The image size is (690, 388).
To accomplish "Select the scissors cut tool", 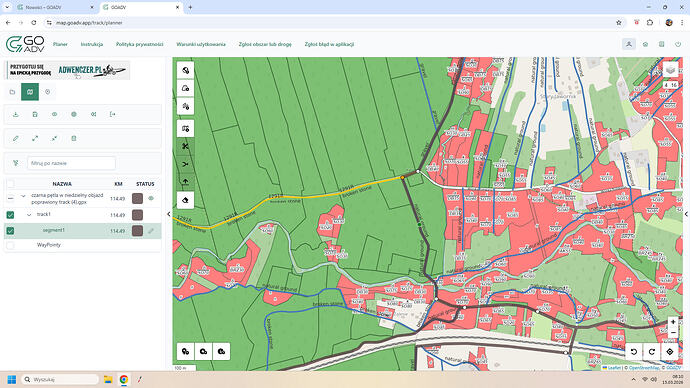I will click(x=185, y=146).
